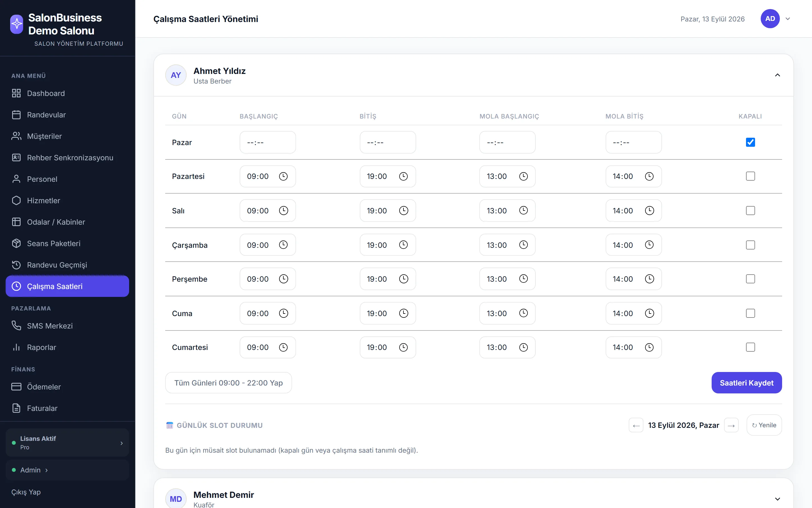This screenshot has height=508, width=812.
Task: Click the AD user avatar
Action: (770, 19)
